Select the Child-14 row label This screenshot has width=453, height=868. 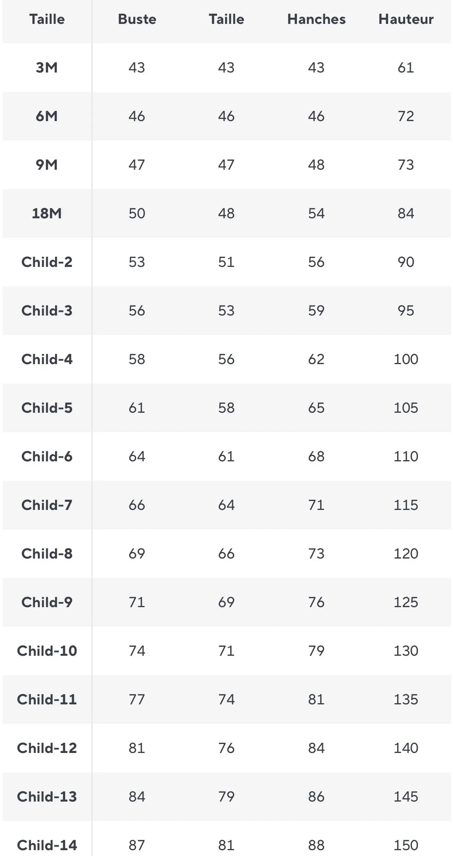point(47,845)
